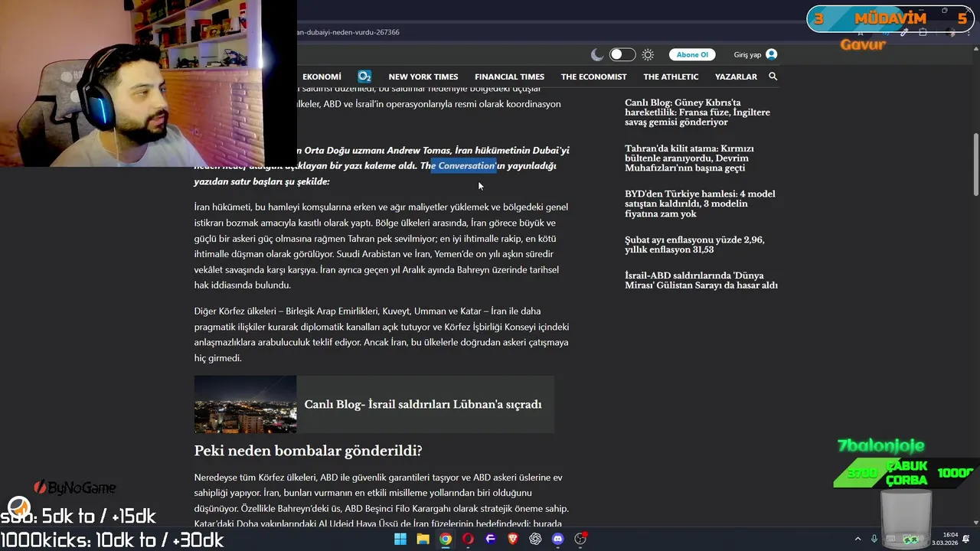The height and width of the screenshot is (551, 980).
Task: Click the night city thumbnail for Canlı Blog
Action: coord(245,405)
